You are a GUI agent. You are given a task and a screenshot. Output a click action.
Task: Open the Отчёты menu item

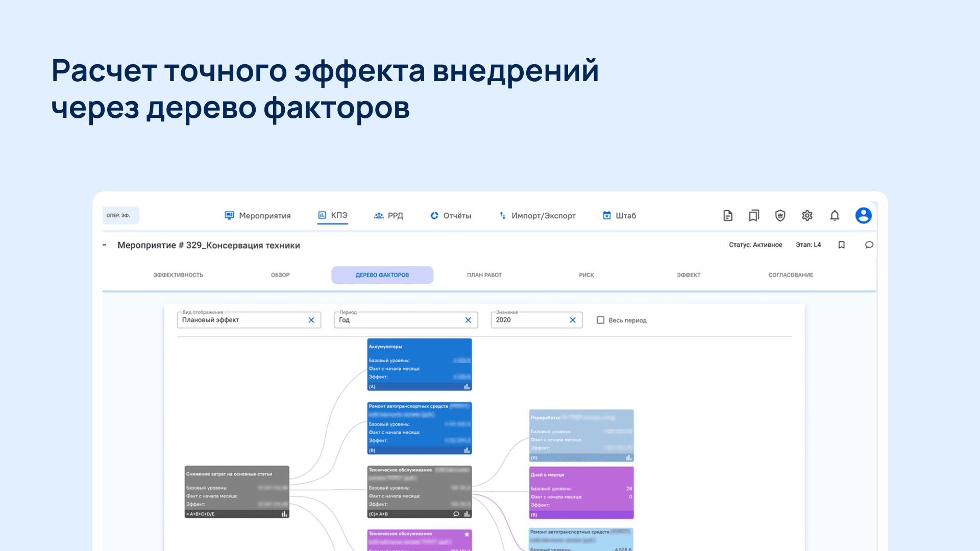[x=451, y=216]
